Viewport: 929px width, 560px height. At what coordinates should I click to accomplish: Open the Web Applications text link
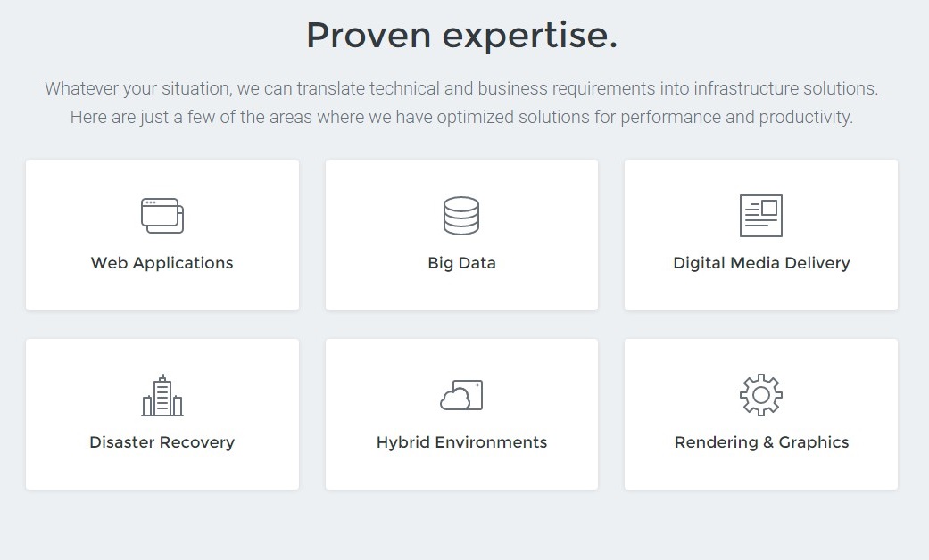[x=162, y=263]
